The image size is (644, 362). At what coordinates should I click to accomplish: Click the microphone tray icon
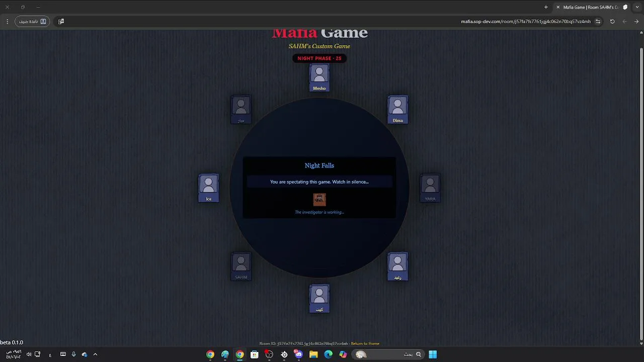(x=73, y=354)
